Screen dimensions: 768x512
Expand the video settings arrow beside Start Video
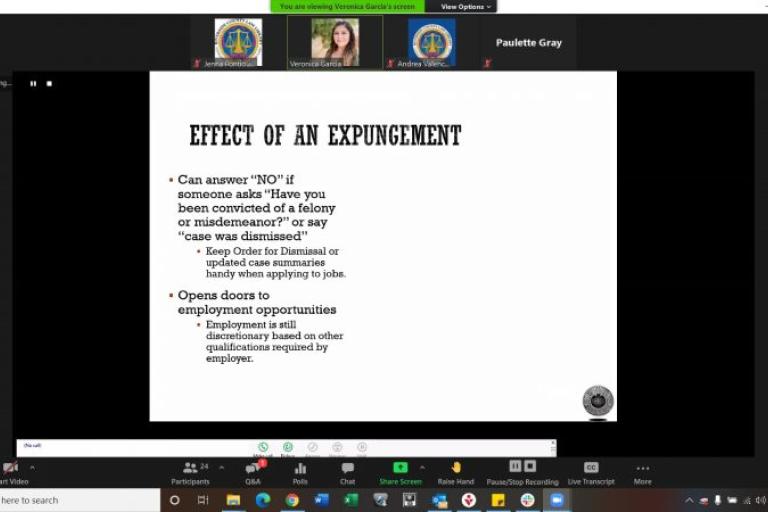pyautogui.click(x=32, y=467)
